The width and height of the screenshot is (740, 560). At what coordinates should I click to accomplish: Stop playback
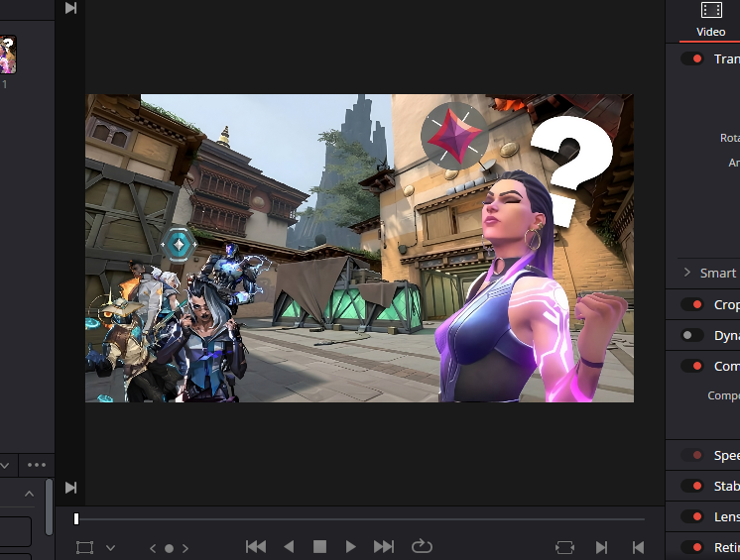[320, 547]
